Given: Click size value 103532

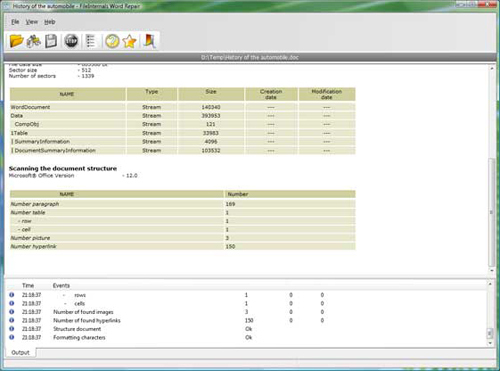Looking at the screenshot, I should pyautogui.click(x=211, y=150).
